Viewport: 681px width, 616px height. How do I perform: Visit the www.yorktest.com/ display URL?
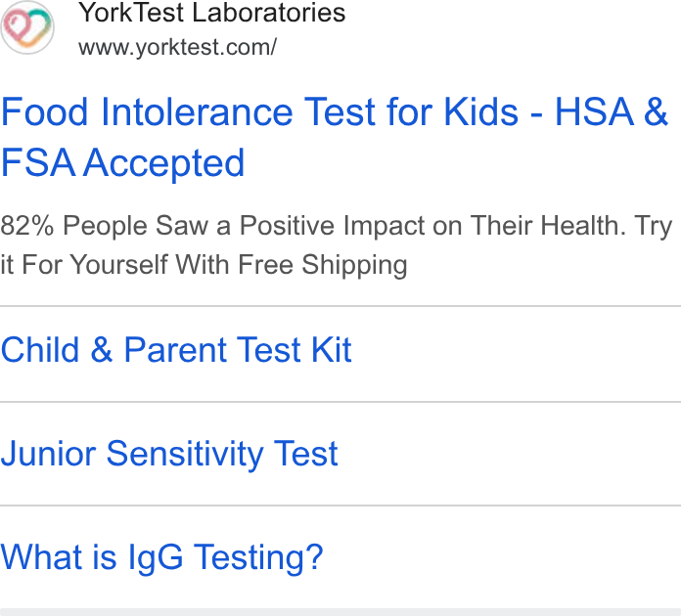[177, 47]
